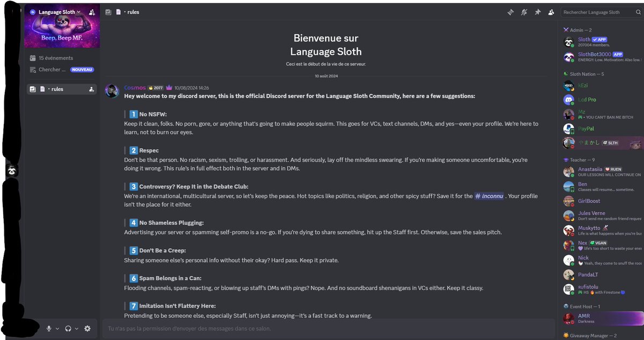Click the VGAN tag beside Nex

pos(598,243)
